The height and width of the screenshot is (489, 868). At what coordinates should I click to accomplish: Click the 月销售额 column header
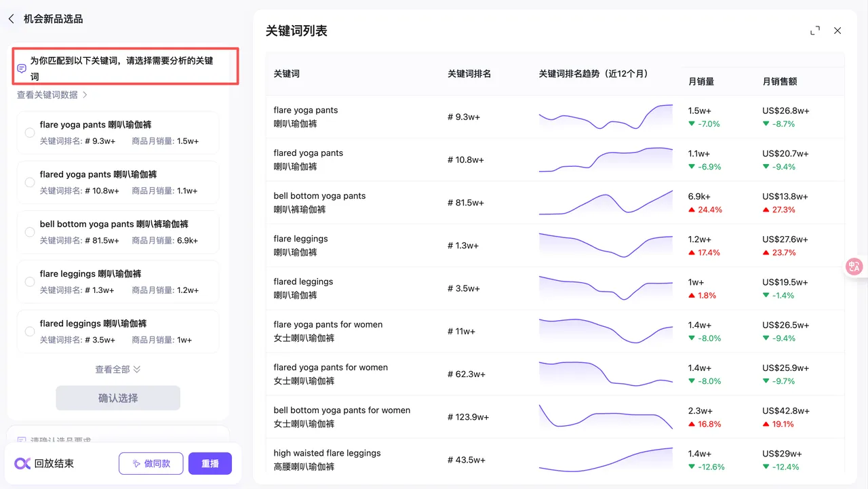click(780, 81)
